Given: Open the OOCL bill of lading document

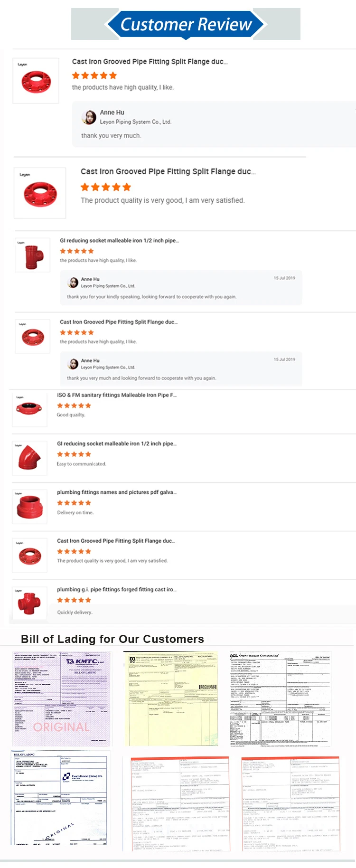Looking at the screenshot, I should 281,698.
